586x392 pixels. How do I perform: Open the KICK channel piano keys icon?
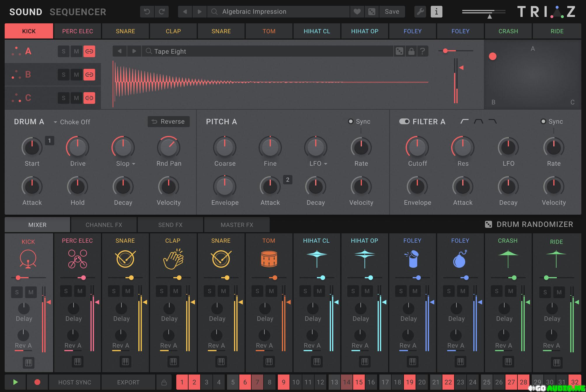pos(29,363)
